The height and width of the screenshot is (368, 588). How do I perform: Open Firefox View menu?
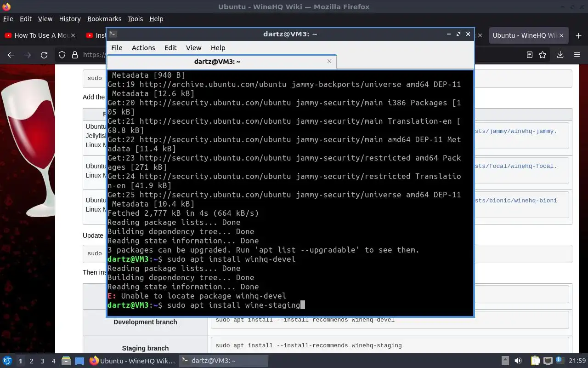[45, 19]
